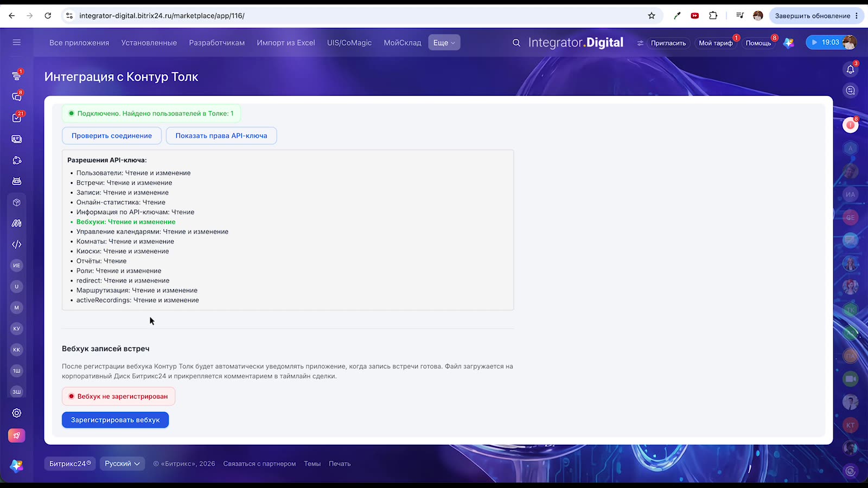The image size is (868, 488).
Task: Open the media control icon in the browser toolbar
Action: [x=740, y=16]
